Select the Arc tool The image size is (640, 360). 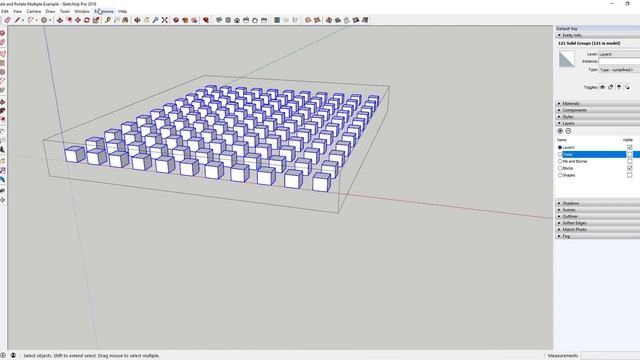pyautogui.click(x=31, y=20)
